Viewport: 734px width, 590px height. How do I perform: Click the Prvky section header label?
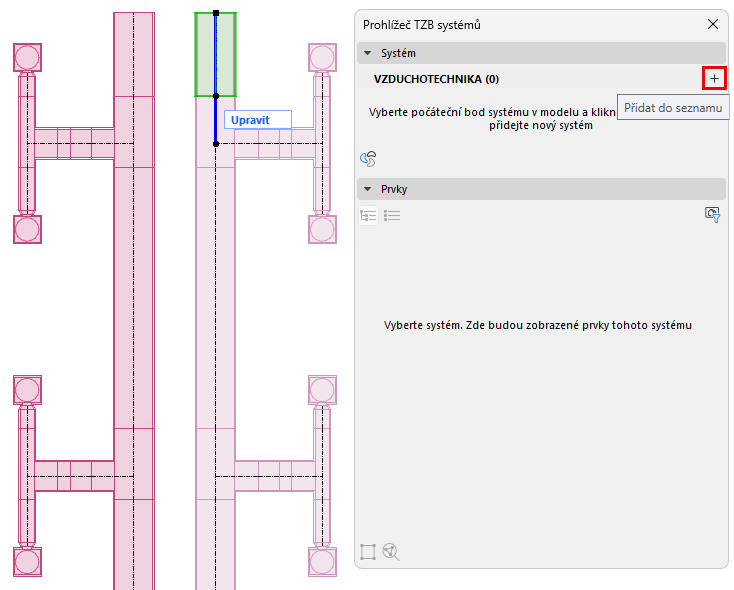coord(394,189)
